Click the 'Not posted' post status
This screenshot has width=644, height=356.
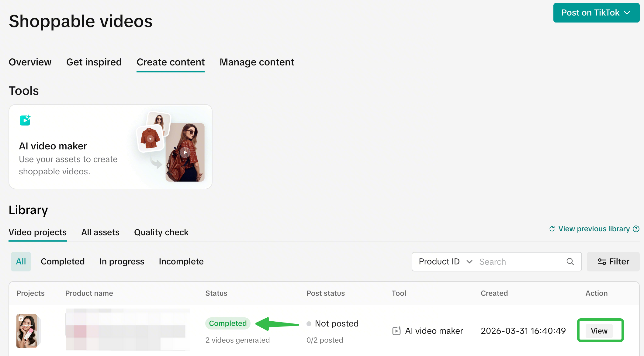(x=333, y=323)
